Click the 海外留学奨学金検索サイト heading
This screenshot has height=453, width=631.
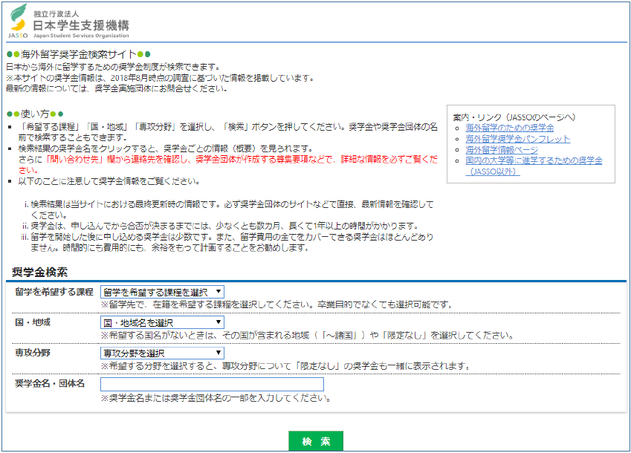click(79, 54)
